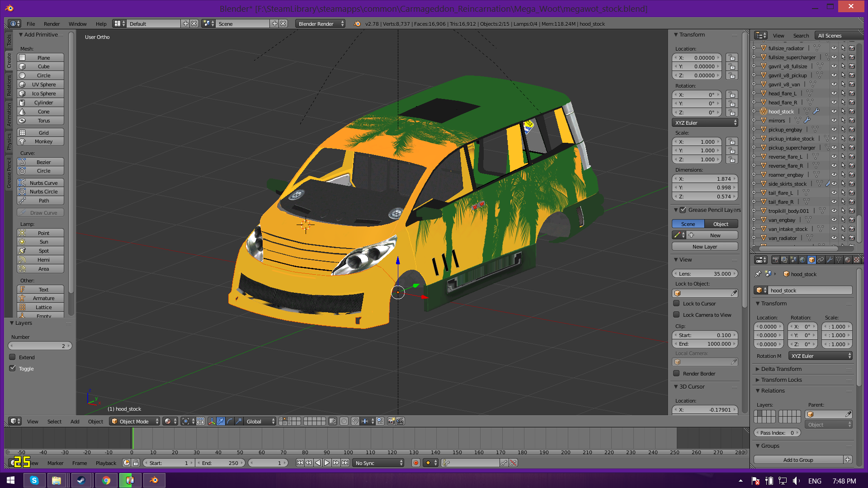Click eyedropper beside Lock to Object field
The height and width of the screenshot is (488, 868).
click(734, 293)
